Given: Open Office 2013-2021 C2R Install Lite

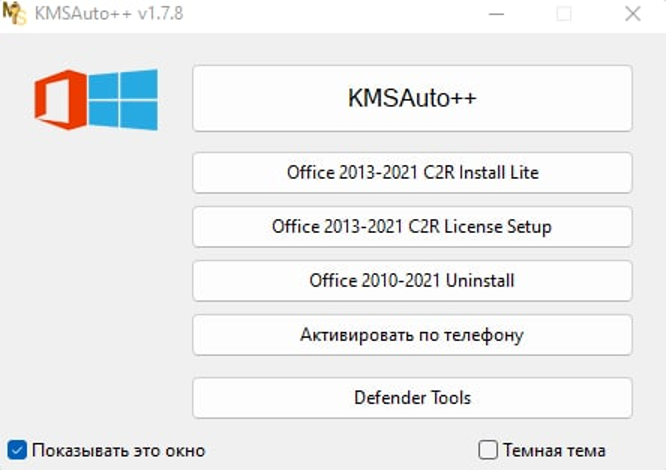Looking at the screenshot, I should [412, 172].
